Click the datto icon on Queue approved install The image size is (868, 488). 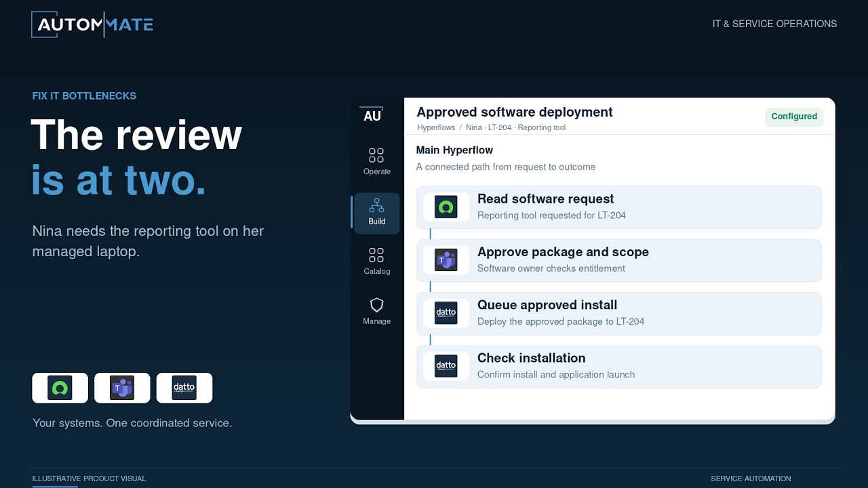[x=446, y=313]
